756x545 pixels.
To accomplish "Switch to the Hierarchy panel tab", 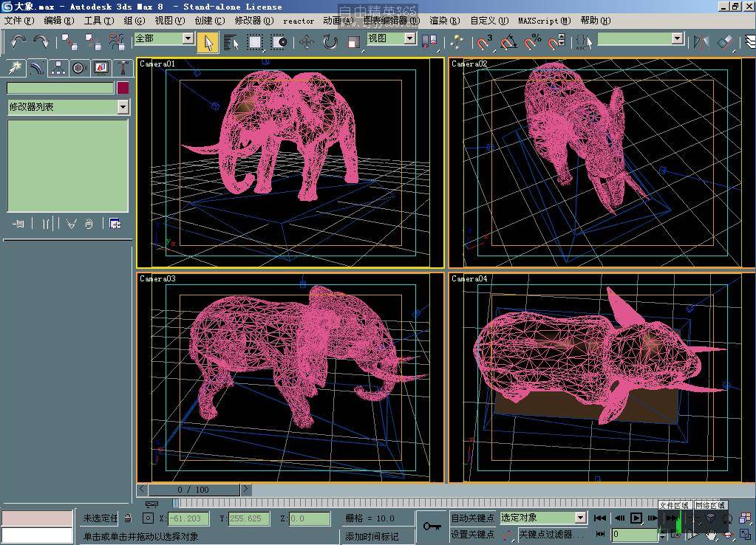I will pyautogui.click(x=58, y=68).
